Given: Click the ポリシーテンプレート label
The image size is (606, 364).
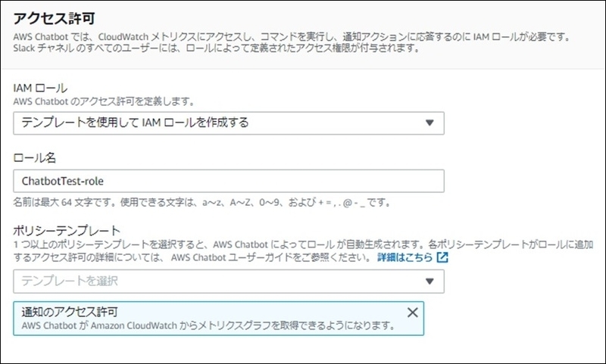Looking at the screenshot, I should (67, 231).
